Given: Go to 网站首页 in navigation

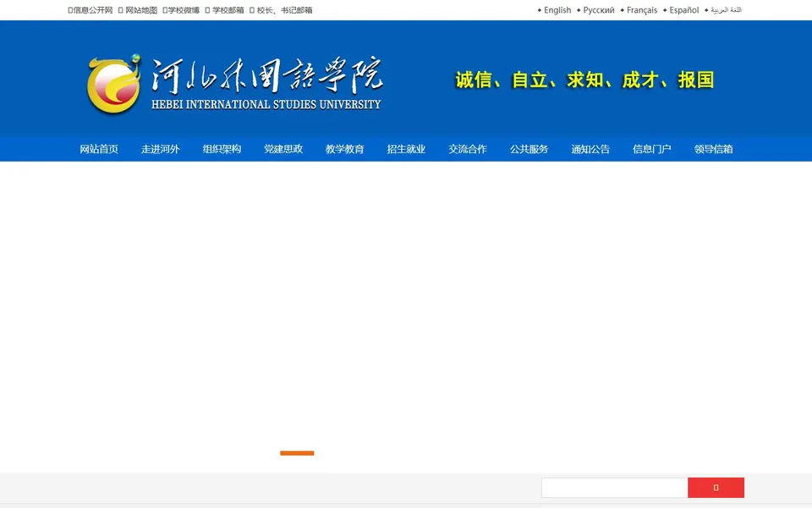Looking at the screenshot, I should [99, 149].
